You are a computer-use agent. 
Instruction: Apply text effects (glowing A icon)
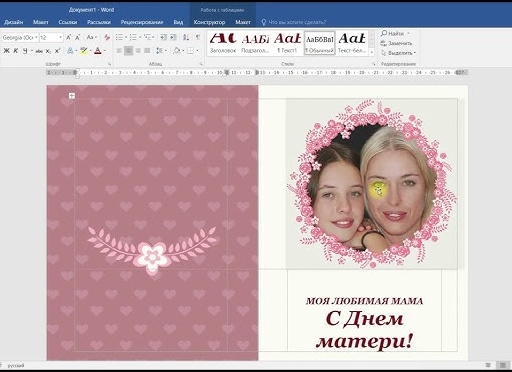click(70, 51)
